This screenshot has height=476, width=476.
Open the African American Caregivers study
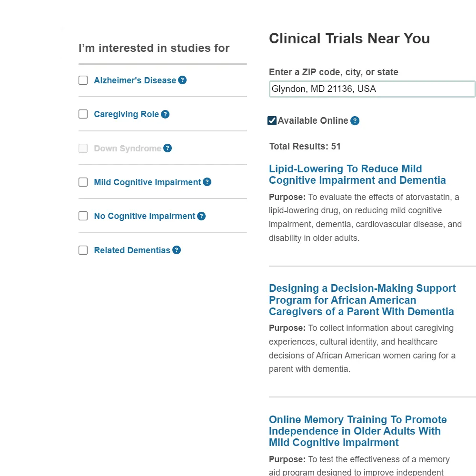[362, 300]
